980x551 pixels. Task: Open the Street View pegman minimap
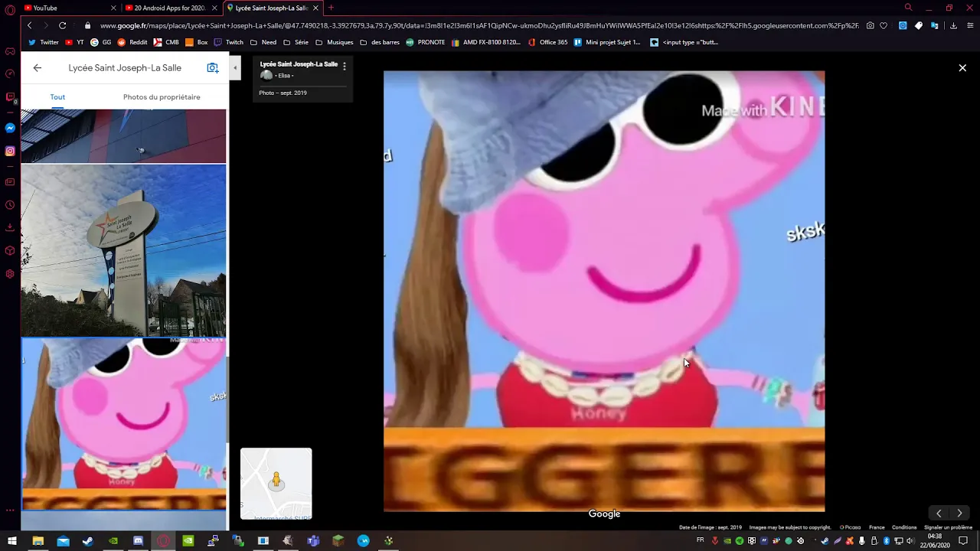coord(276,484)
